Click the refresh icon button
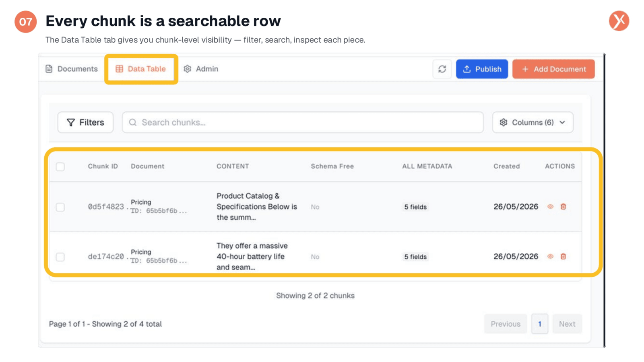644x362 pixels. (442, 69)
